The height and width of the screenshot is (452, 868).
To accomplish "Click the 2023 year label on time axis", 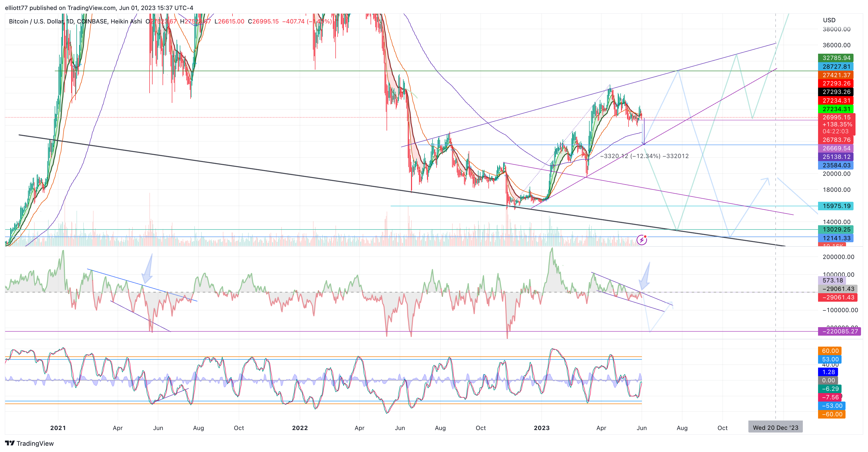I will click(x=542, y=428).
